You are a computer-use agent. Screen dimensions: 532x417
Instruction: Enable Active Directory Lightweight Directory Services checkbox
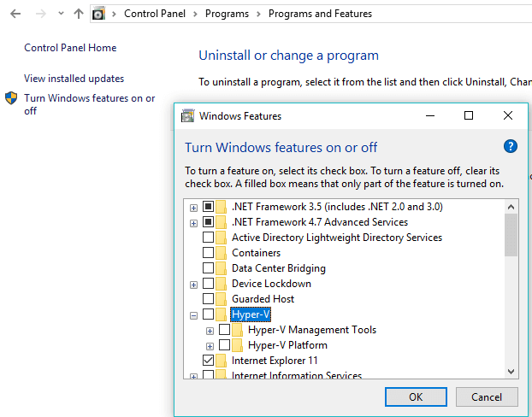click(208, 237)
